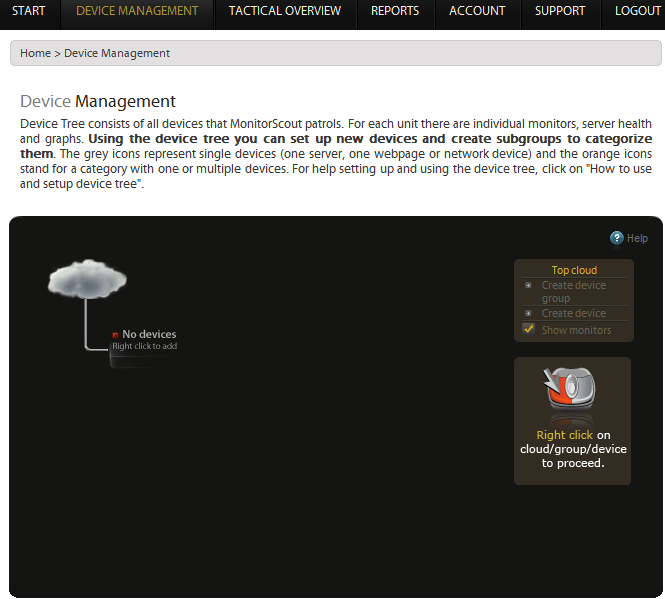Screen dimensions: 665x599
Task: Click the plus icon beside Create device group
Action: [528, 285]
